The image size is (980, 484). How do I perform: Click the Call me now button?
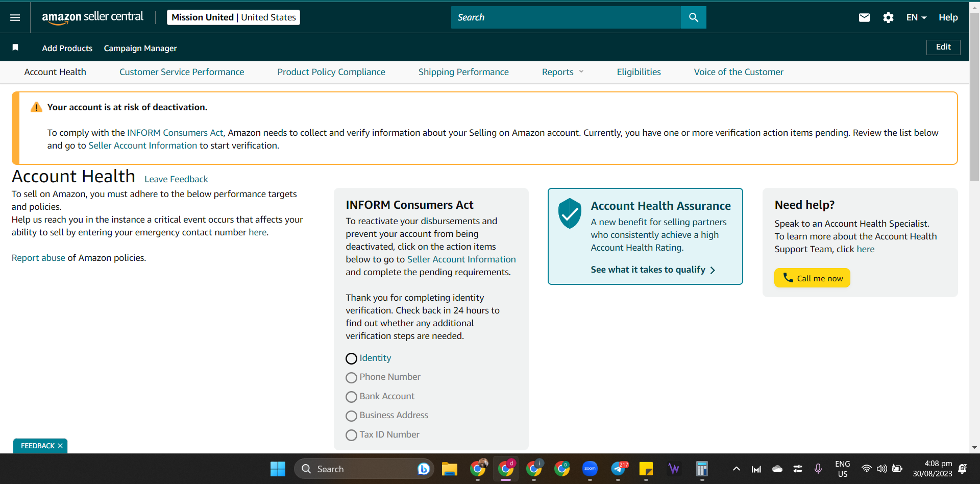(812, 278)
